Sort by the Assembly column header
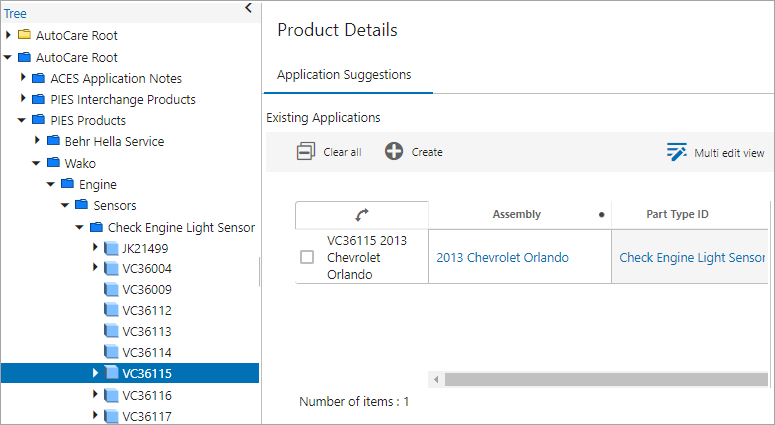This screenshot has width=775, height=425. coord(517,214)
